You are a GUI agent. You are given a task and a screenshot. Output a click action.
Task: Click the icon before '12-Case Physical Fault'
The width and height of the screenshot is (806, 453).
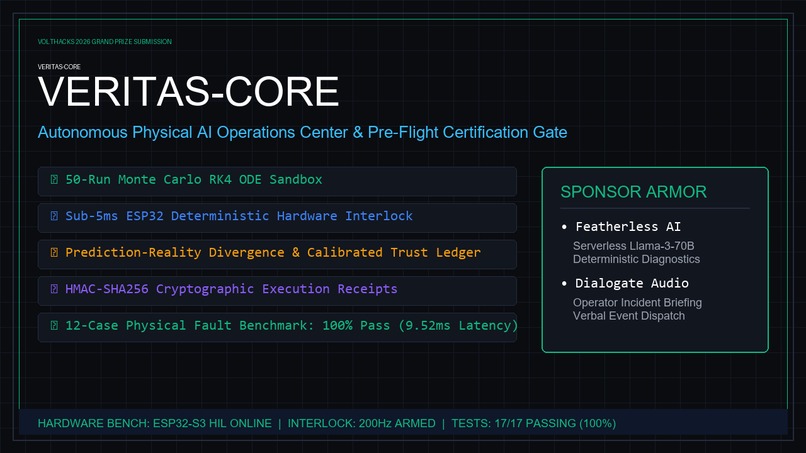(x=54, y=325)
